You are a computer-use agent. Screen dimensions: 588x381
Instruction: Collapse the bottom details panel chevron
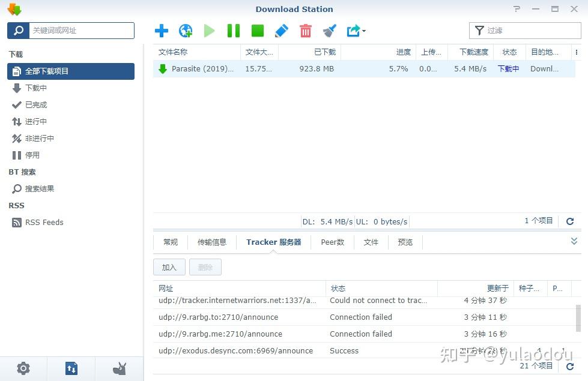(x=574, y=240)
